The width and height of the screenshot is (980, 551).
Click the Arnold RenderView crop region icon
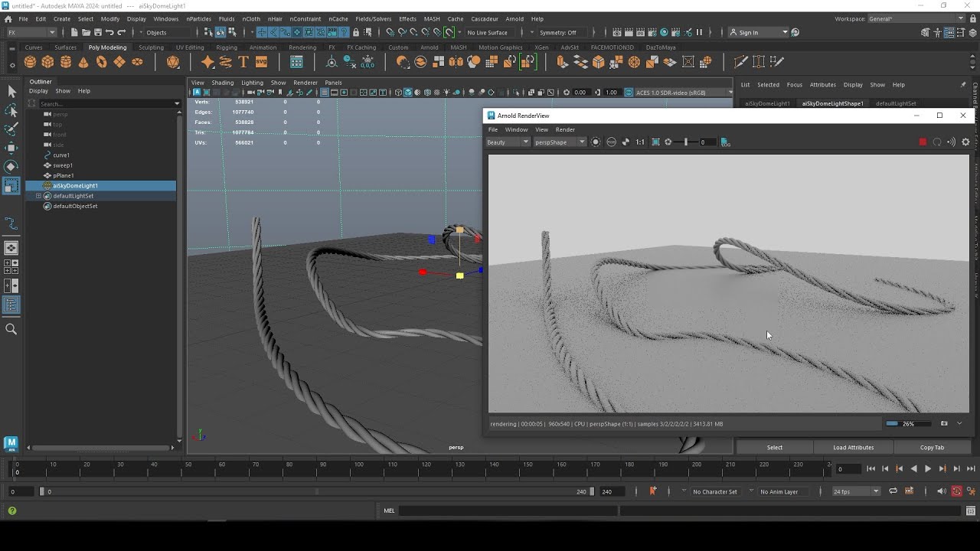[x=655, y=142]
